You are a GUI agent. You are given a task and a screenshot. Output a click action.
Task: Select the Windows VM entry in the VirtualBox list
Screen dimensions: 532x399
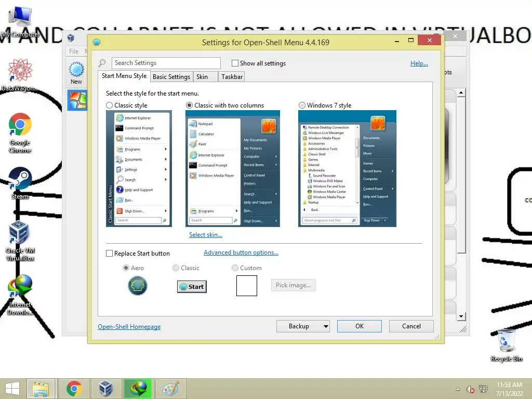tap(77, 100)
